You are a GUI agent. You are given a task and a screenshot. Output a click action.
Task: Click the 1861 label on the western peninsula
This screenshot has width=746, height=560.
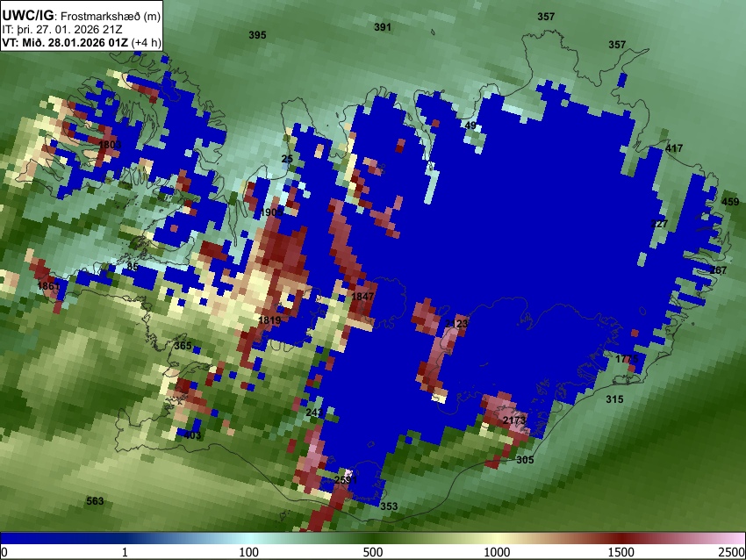click(x=48, y=286)
